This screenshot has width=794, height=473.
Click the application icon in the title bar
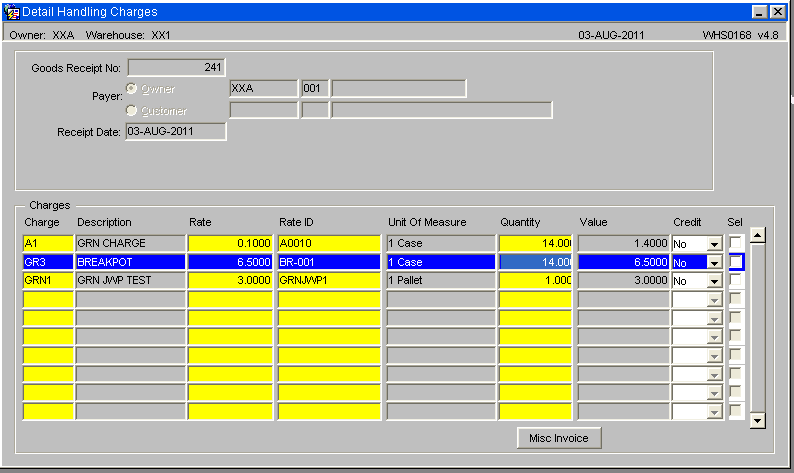coord(11,12)
